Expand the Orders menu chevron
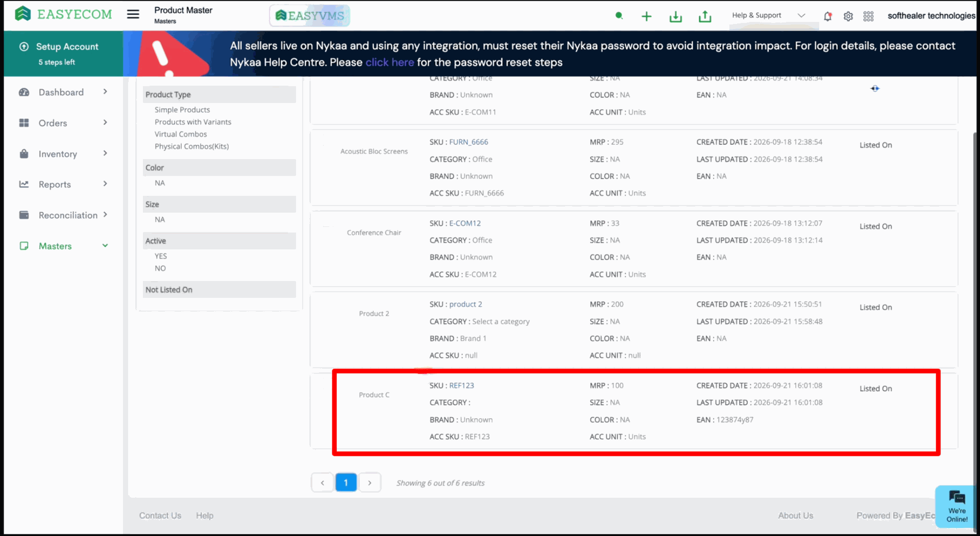 (105, 122)
